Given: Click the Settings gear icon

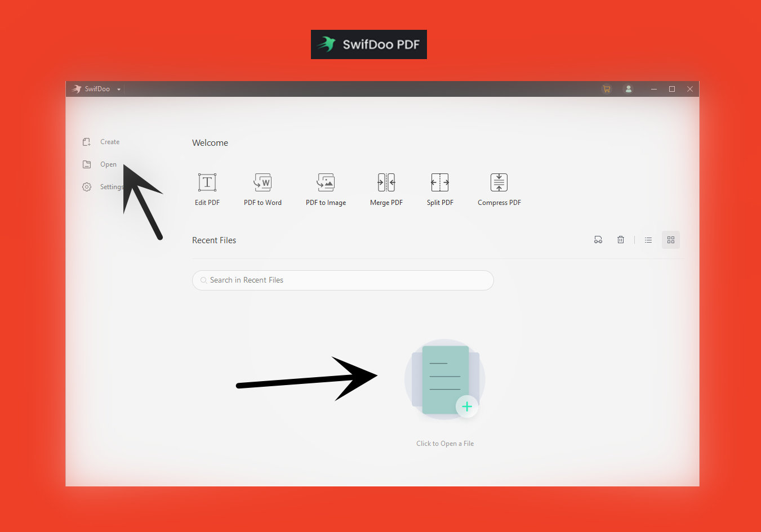Looking at the screenshot, I should [x=87, y=187].
